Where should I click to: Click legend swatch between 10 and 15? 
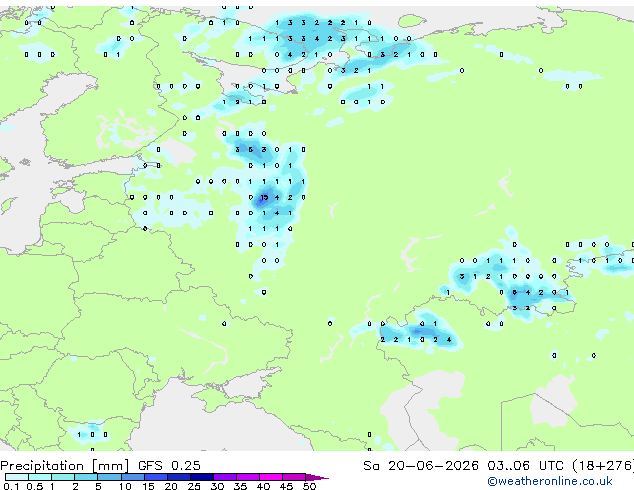(x=133, y=477)
